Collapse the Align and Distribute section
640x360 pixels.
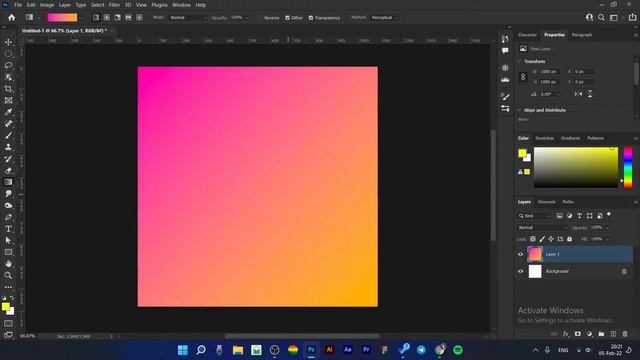pyautogui.click(x=520, y=110)
